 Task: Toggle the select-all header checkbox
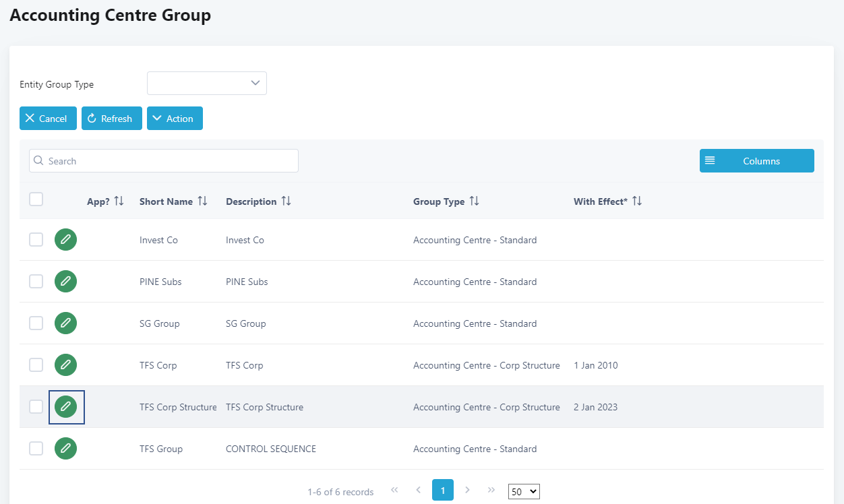pos(36,199)
